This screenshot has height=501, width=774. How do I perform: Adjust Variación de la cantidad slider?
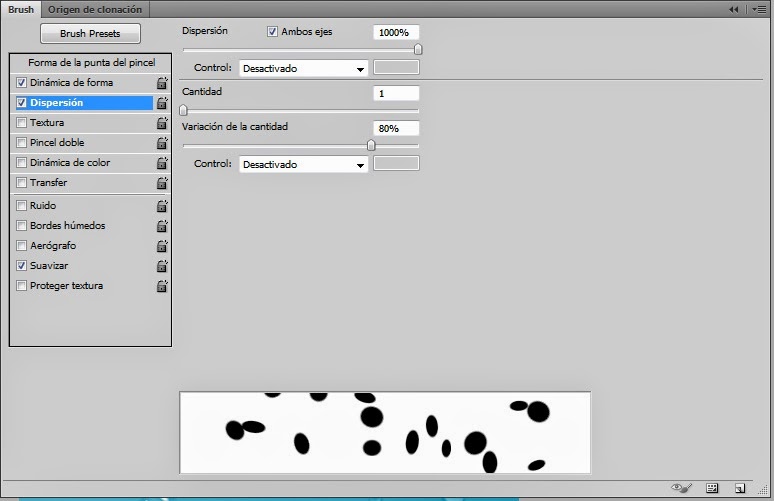pyautogui.click(x=371, y=145)
